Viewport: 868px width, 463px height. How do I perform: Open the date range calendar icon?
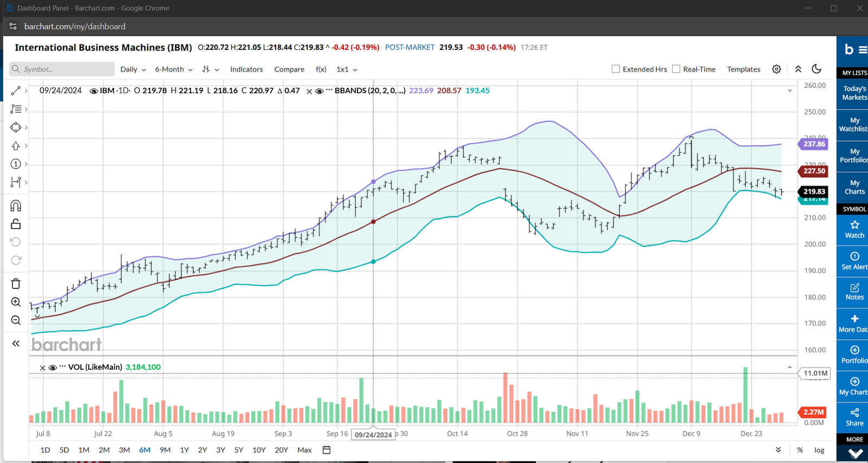tap(327, 450)
